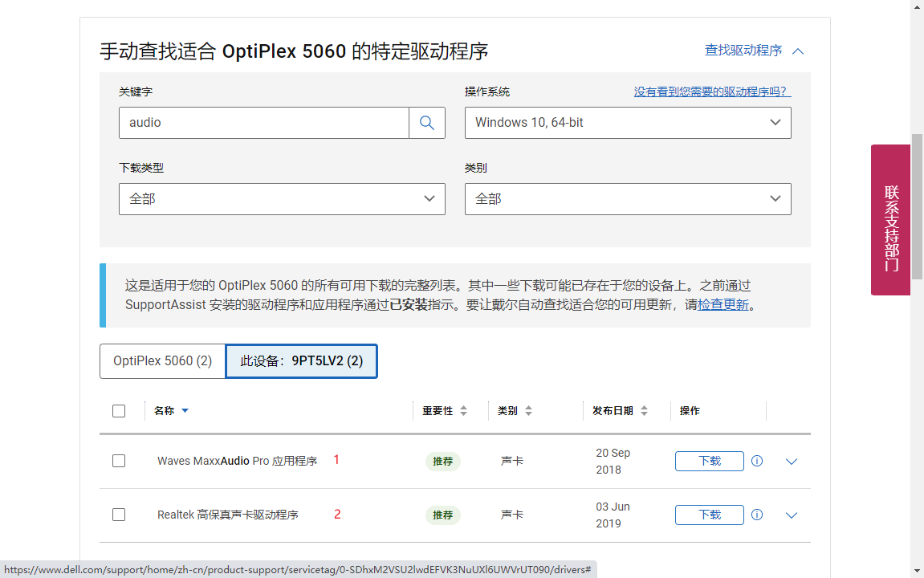Sort table by 发布日期 column
The width and height of the screenshot is (924, 578).
[644, 411]
